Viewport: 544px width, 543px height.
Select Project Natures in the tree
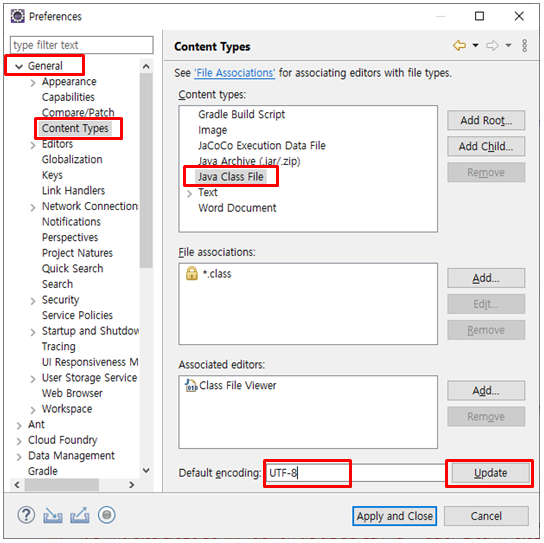click(77, 253)
